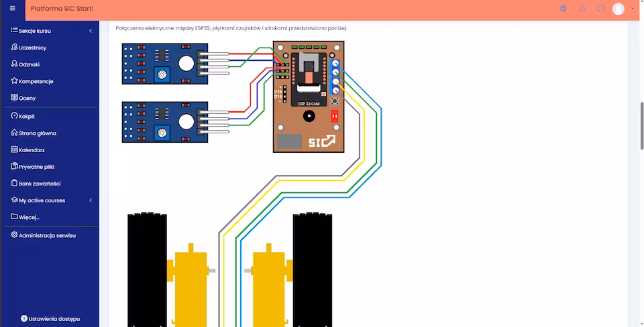
Task: Open the language globe icon
Action: [563, 9]
